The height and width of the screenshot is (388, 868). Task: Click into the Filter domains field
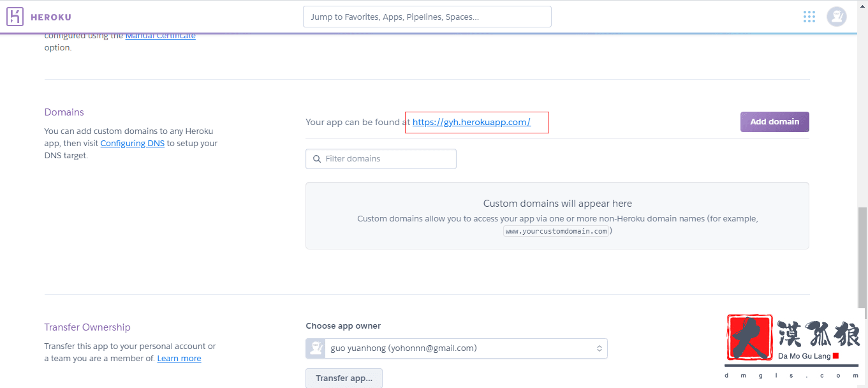coord(388,159)
